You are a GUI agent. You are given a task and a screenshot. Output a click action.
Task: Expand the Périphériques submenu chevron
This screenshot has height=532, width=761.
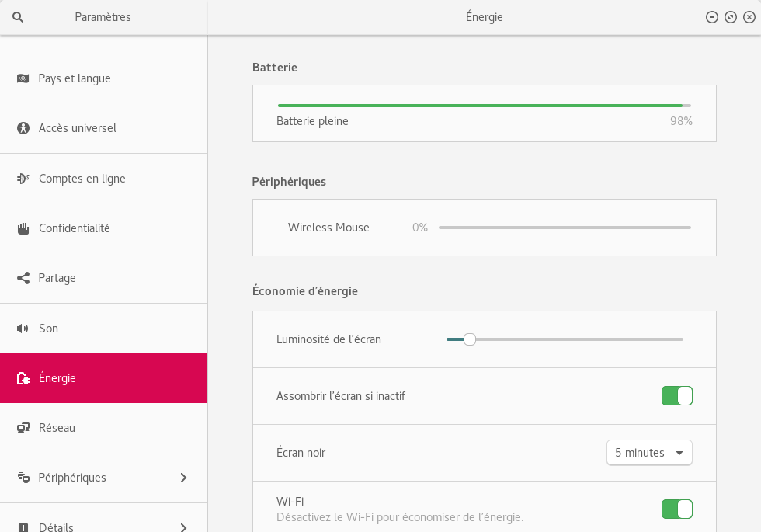(x=183, y=478)
